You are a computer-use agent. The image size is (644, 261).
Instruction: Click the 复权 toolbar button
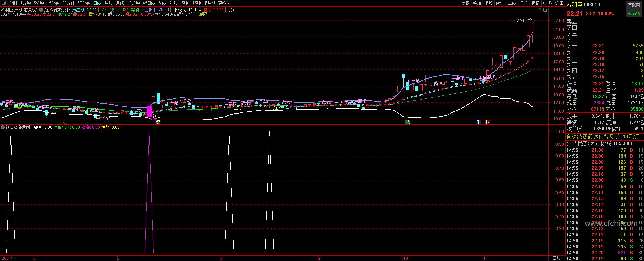pos(466,3)
